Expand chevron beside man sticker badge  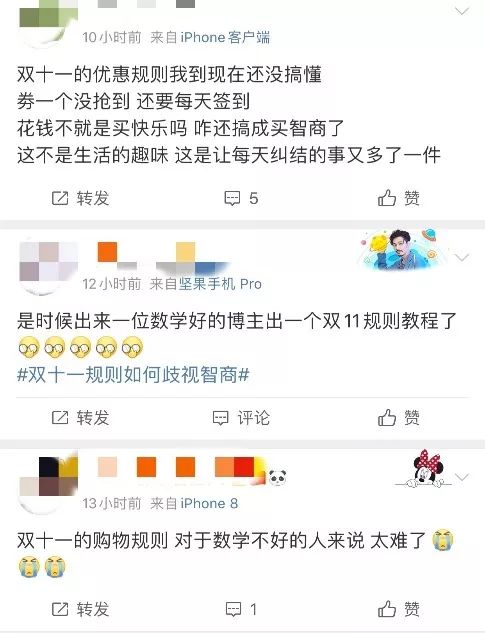(462, 257)
